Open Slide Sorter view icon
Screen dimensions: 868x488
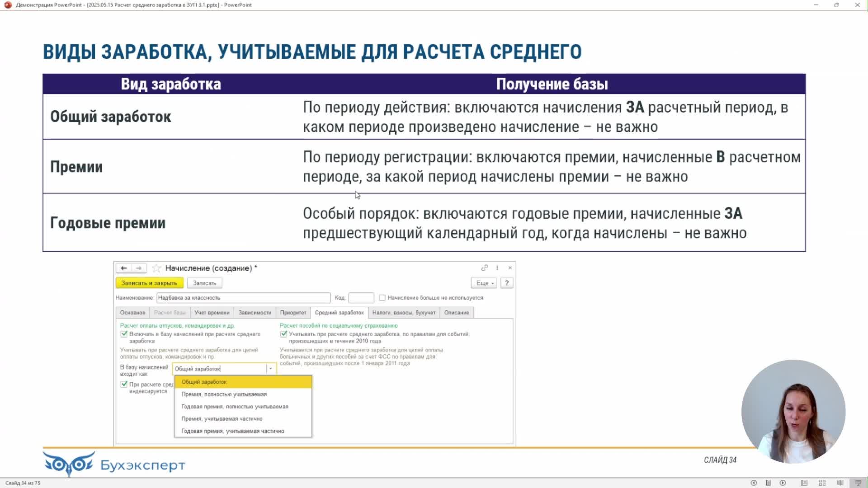click(x=822, y=483)
